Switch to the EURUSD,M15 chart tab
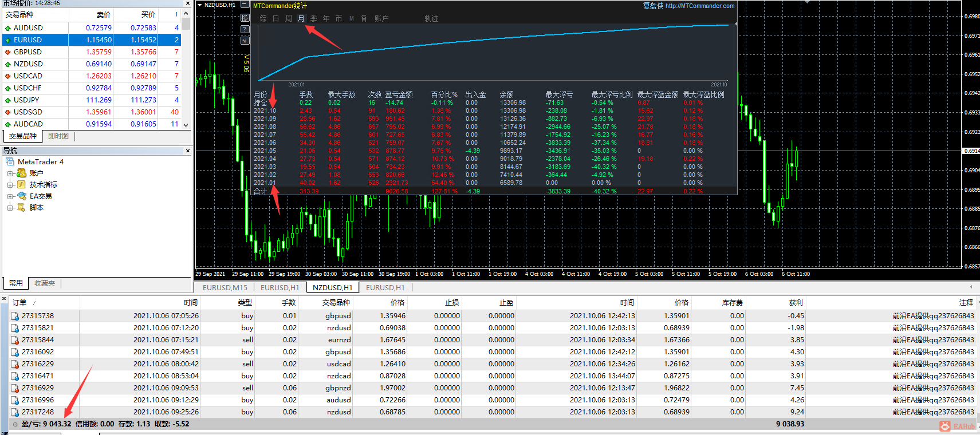 pyautogui.click(x=225, y=287)
